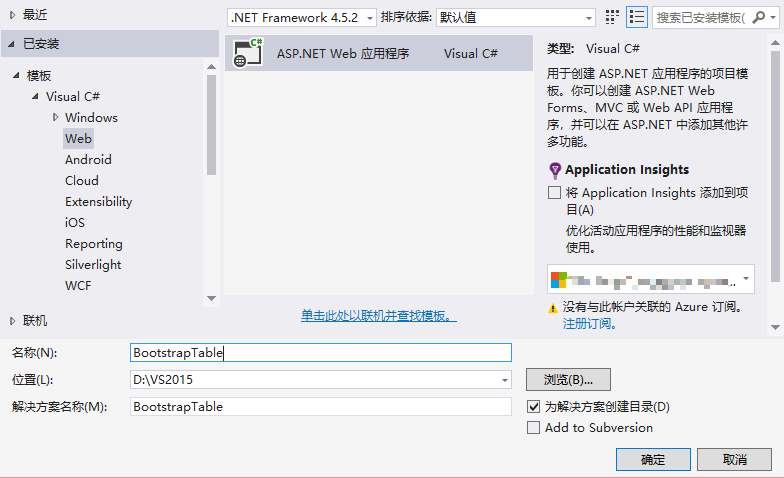Click the Application Insights heading
This screenshot has width=784, height=478.
click(x=627, y=170)
